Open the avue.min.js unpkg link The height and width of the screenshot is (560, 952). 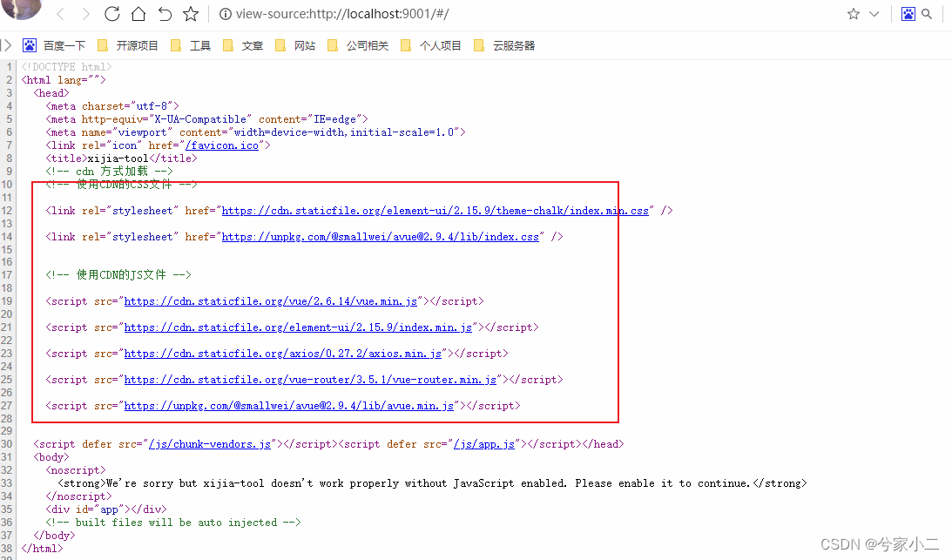(x=289, y=406)
